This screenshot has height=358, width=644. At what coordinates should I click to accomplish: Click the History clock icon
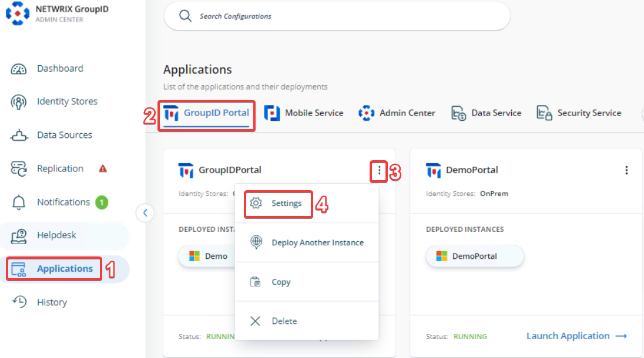point(19,302)
